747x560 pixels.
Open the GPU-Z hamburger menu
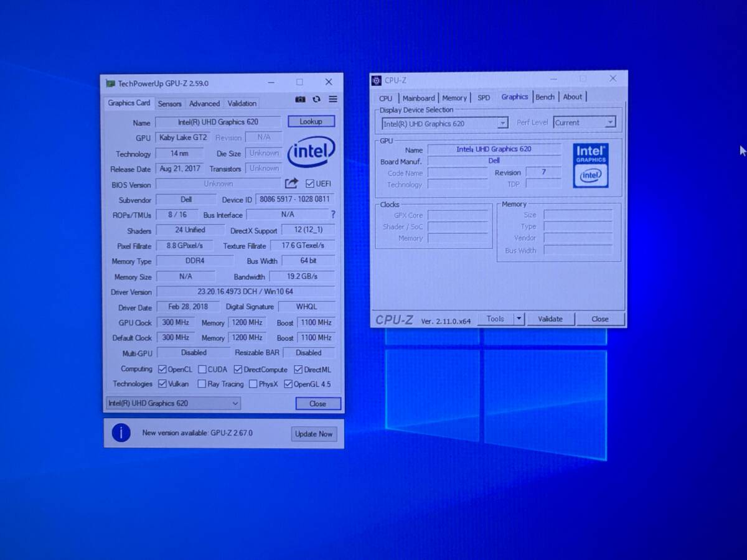point(333,100)
